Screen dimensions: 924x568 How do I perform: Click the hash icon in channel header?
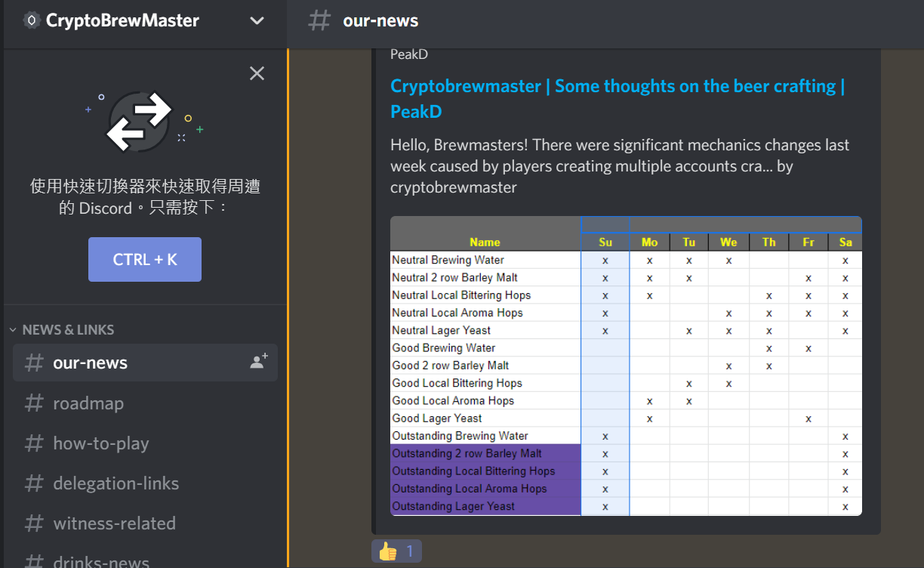319,20
